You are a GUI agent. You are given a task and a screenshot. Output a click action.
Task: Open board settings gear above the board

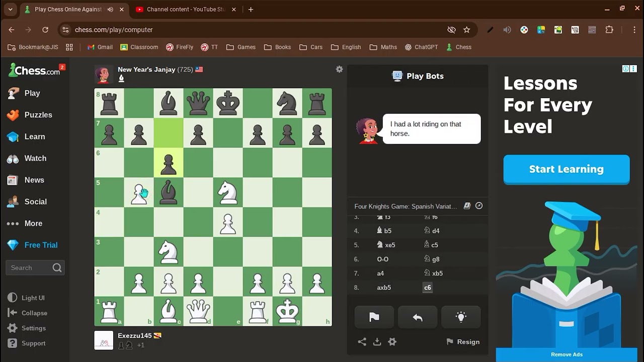coord(340,69)
